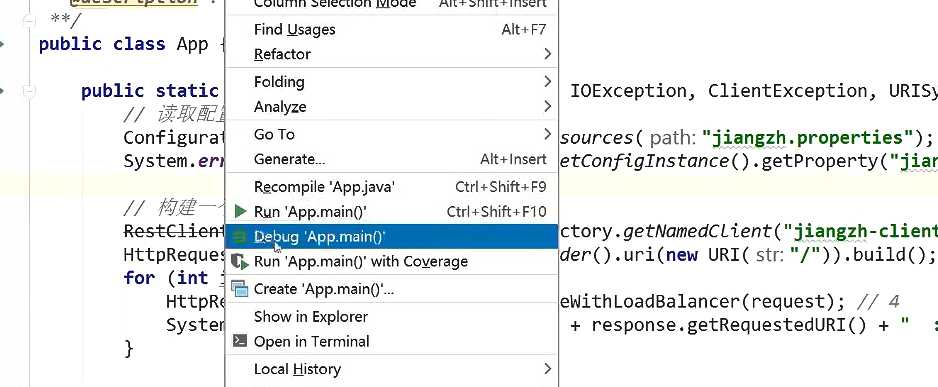938x387 pixels.
Task: Expand the Refactor submenu arrow
Action: pos(547,54)
